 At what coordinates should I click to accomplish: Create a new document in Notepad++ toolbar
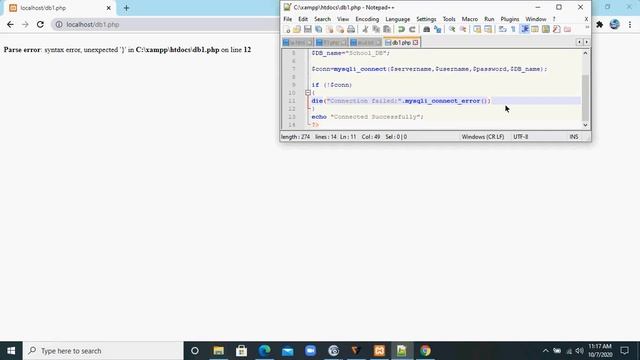287,29
